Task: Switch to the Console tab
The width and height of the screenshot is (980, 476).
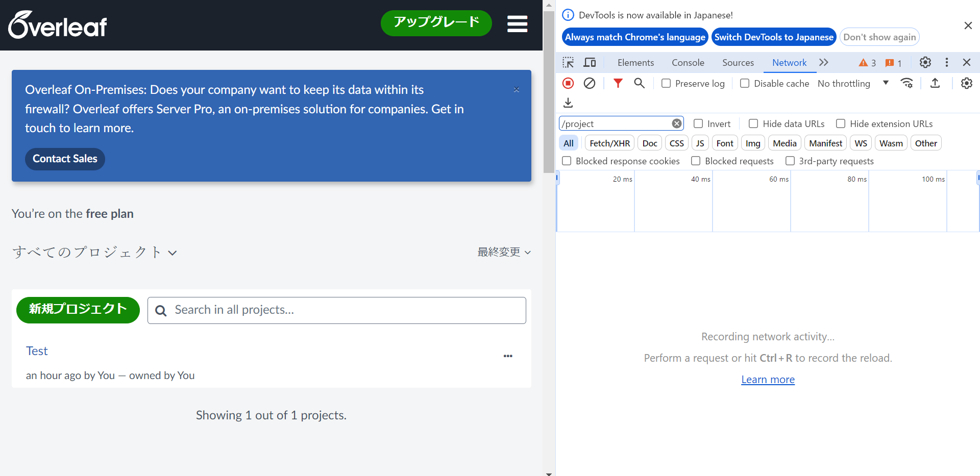Action: [688, 62]
